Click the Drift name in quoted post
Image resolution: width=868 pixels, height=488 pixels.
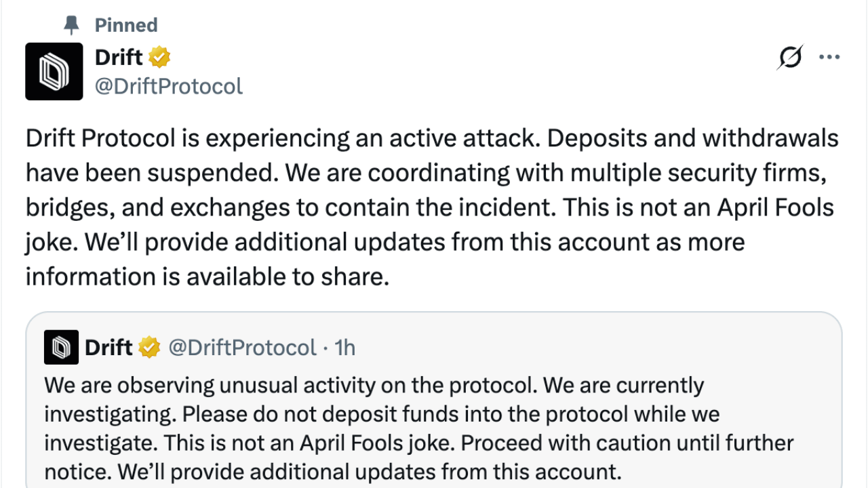[x=108, y=348]
